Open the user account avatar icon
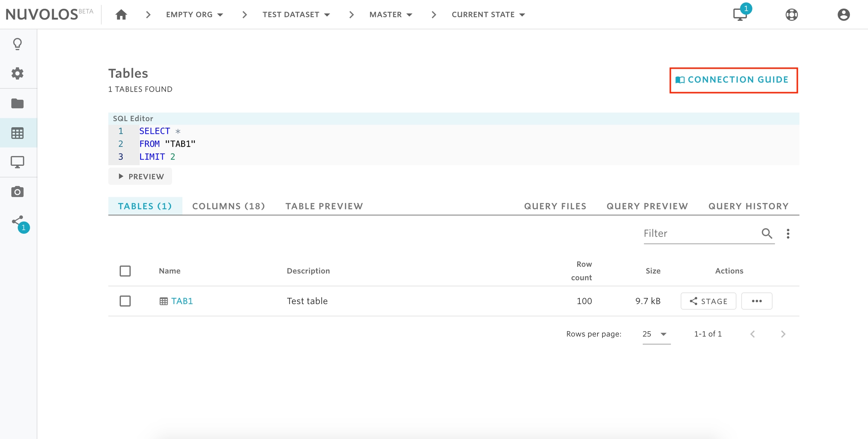This screenshot has height=439, width=868. (844, 15)
